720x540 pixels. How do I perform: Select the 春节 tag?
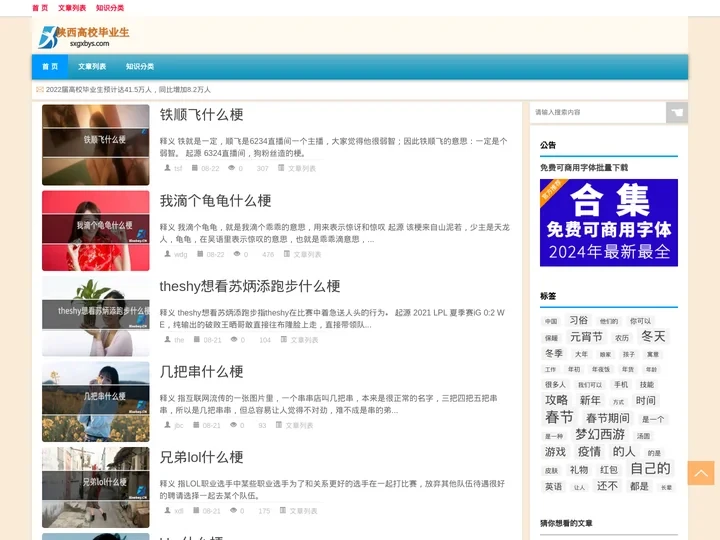tap(559, 417)
